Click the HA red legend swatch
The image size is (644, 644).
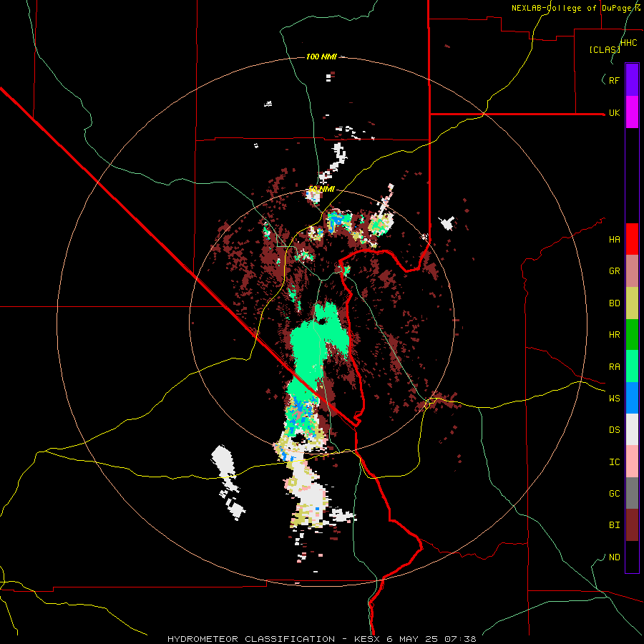pyautogui.click(x=632, y=239)
